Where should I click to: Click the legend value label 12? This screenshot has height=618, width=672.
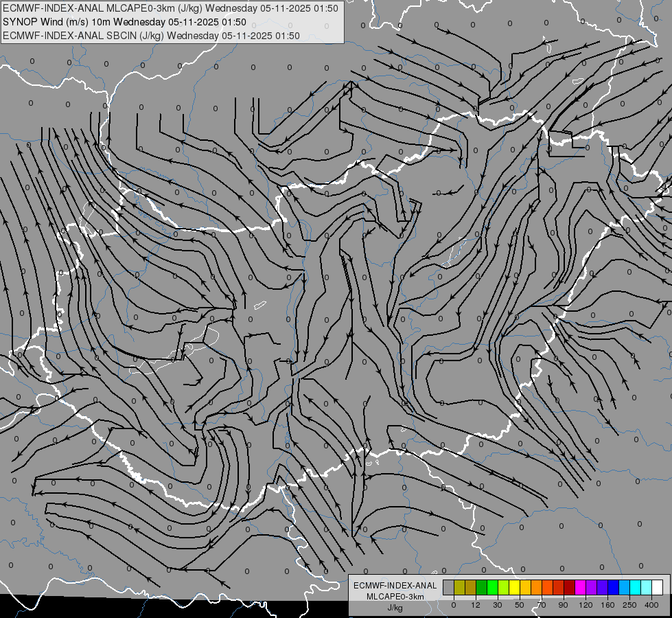(476, 605)
